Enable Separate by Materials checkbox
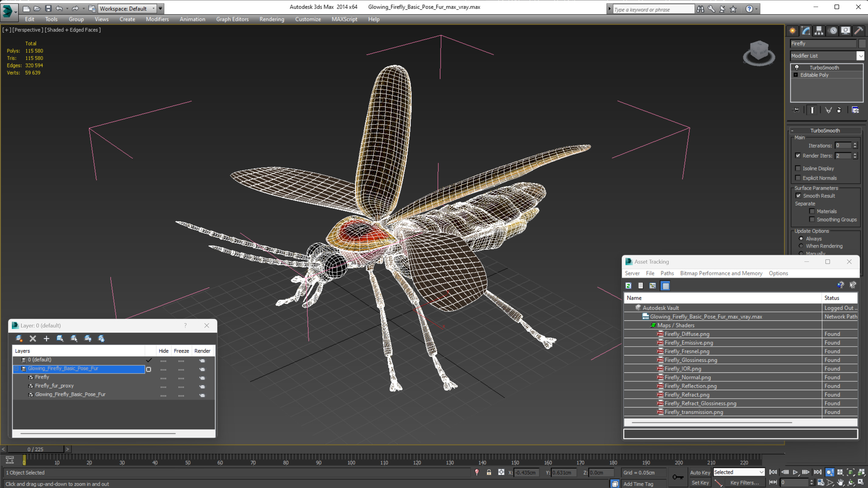Screen dimensions: 868x488 tap(812, 211)
